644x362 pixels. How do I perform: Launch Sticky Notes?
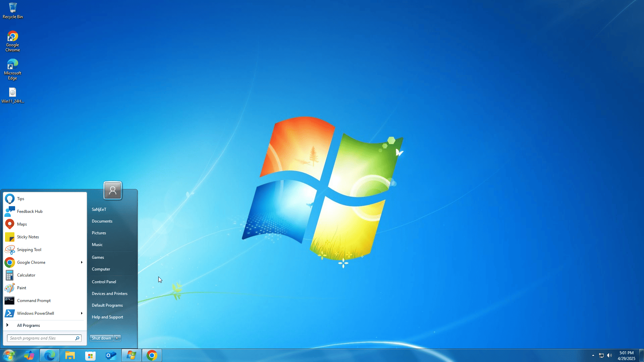(x=27, y=237)
